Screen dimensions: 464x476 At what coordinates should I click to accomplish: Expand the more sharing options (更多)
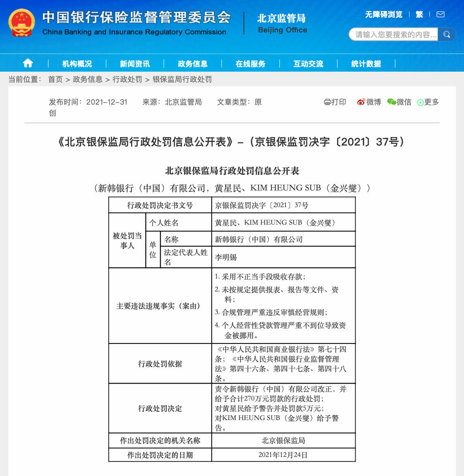point(428,102)
